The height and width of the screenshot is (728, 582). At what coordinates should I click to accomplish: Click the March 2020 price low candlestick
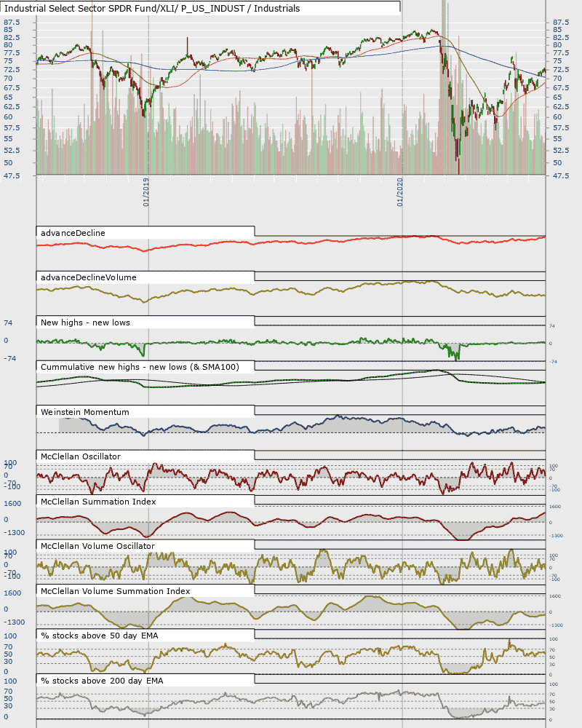tap(458, 162)
